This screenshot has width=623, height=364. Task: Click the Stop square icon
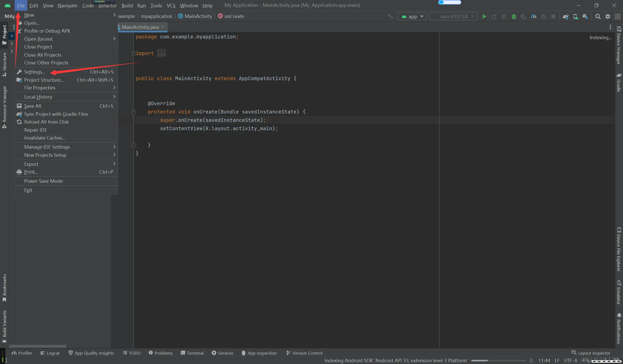pyautogui.click(x=553, y=16)
